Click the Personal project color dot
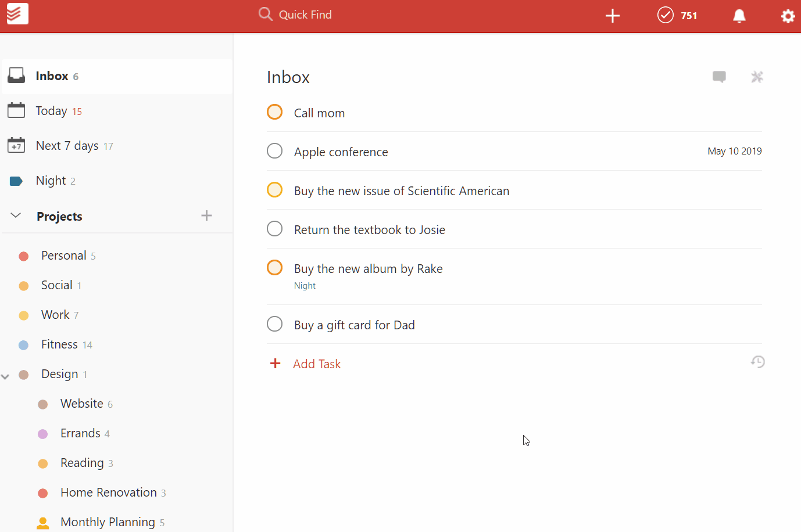The height and width of the screenshot is (532, 801). pyautogui.click(x=24, y=256)
